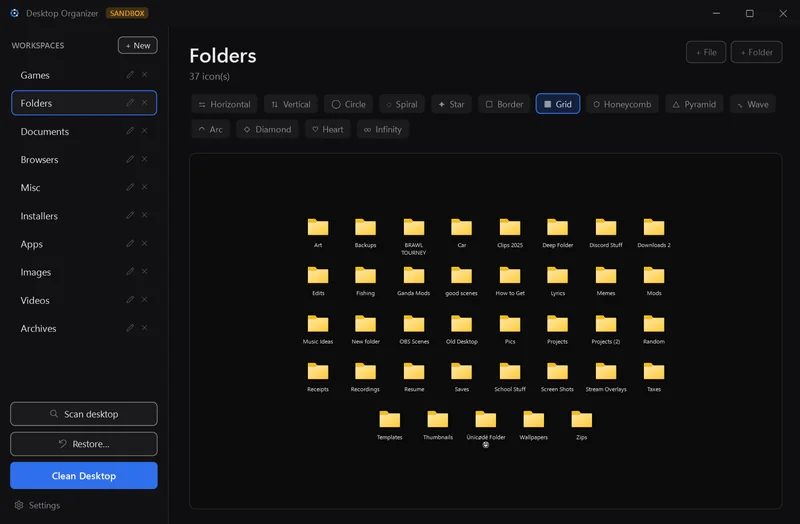This screenshot has height=524, width=800.
Task: Create a new workspace with + New
Action: [138, 45]
